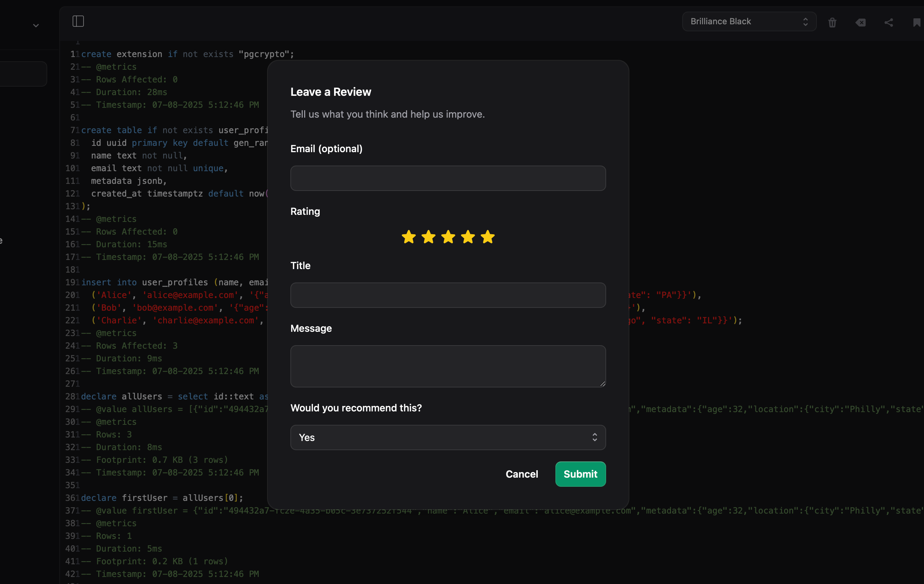Click the 'Leave a Review' dialog heading
The image size is (924, 584).
coord(331,92)
